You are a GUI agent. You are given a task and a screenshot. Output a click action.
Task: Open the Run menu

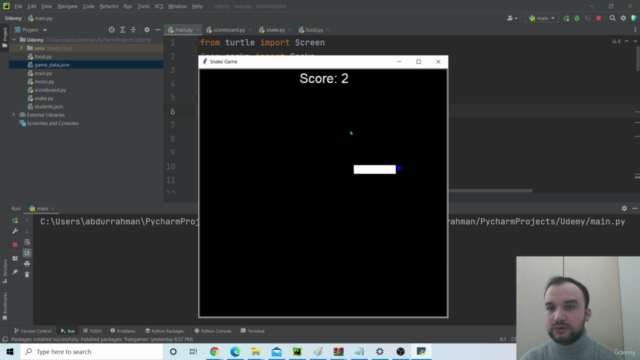point(128,6)
